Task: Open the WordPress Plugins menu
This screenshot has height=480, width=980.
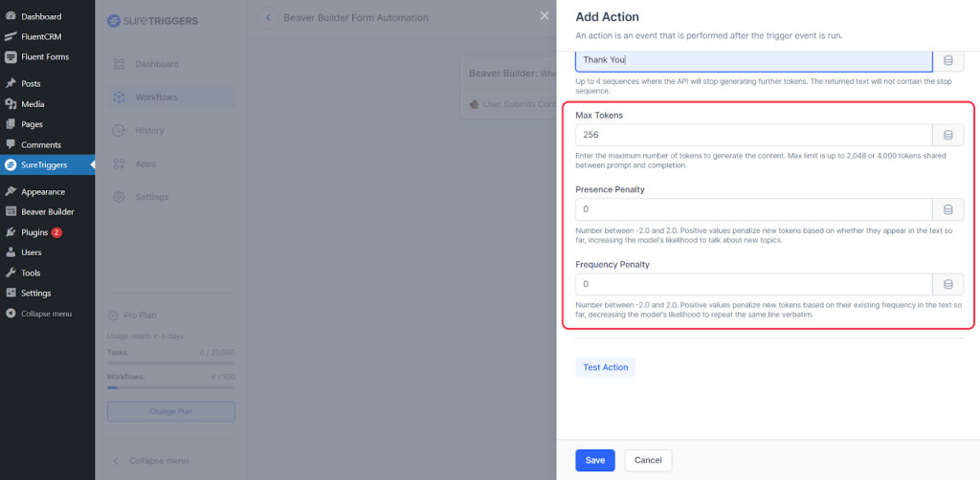Action: 33,232
